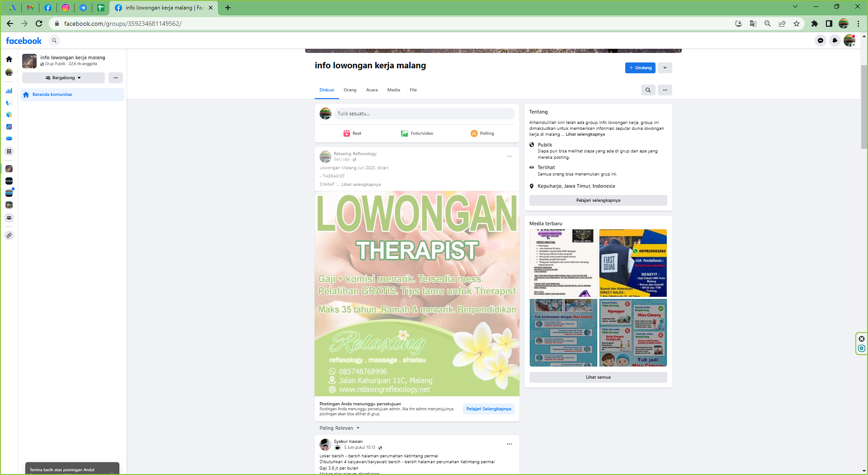Add a Foto/video to a post
This screenshot has width=868, height=475.
click(x=417, y=133)
